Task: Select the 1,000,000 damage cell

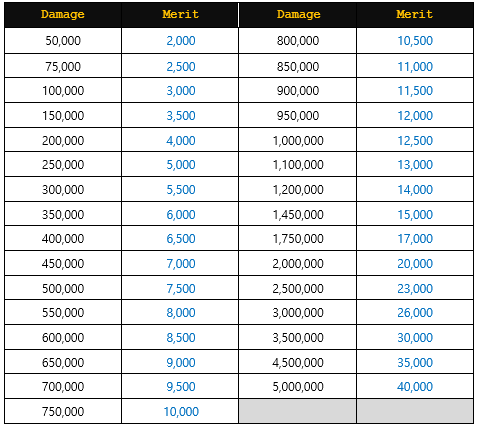Action: [x=298, y=140]
